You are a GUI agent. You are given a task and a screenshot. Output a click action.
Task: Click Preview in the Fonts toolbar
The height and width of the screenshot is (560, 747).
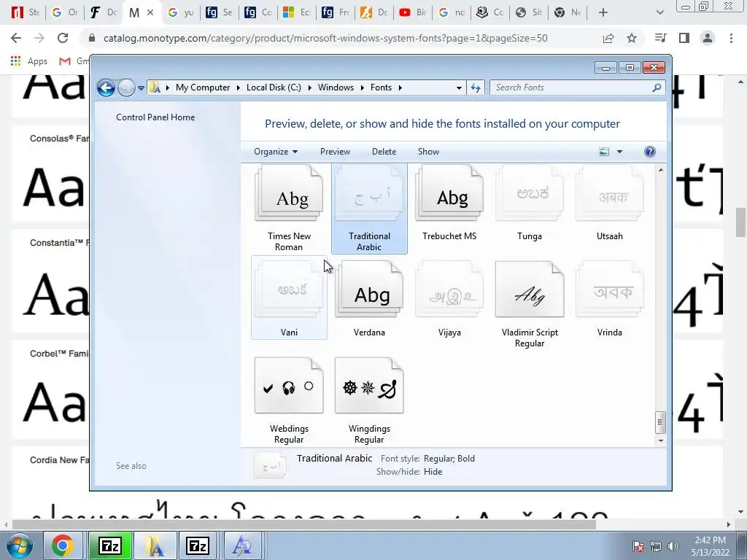335,152
